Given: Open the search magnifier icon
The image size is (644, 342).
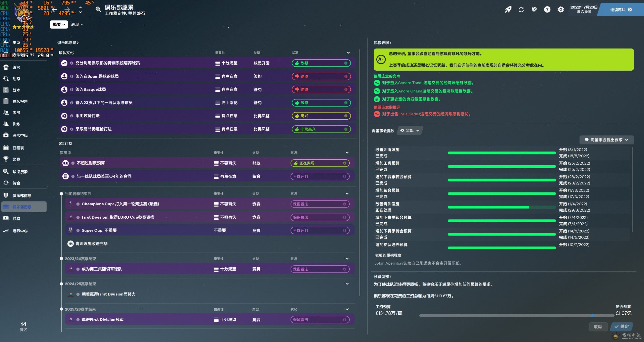Looking at the screenshot, I should click(98, 10).
